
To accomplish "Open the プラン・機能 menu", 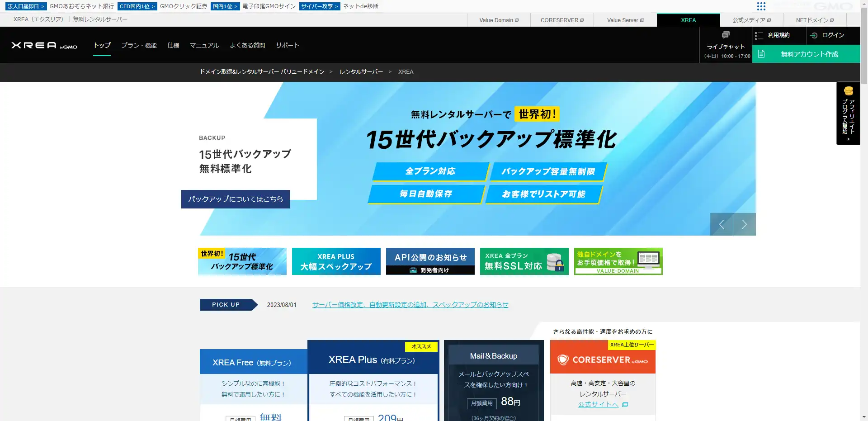I will [139, 45].
